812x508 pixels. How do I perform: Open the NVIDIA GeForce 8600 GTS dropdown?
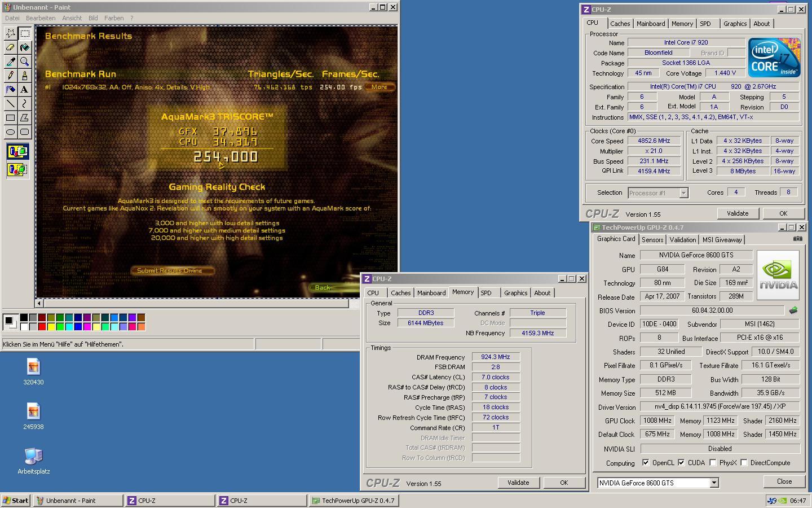pyautogui.click(x=714, y=483)
